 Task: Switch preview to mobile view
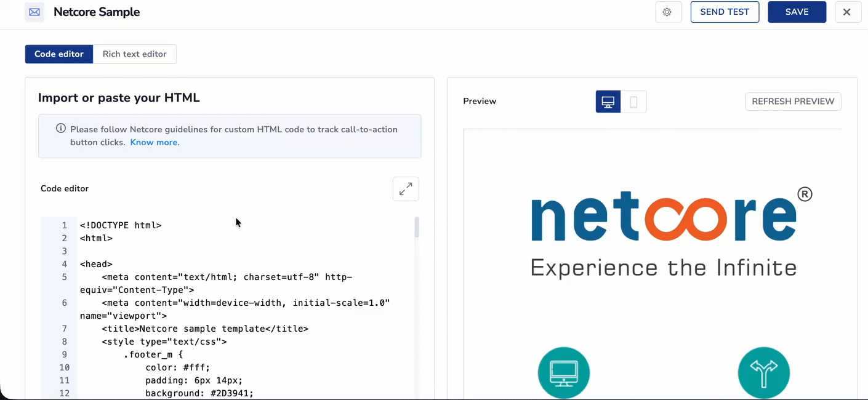click(633, 102)
